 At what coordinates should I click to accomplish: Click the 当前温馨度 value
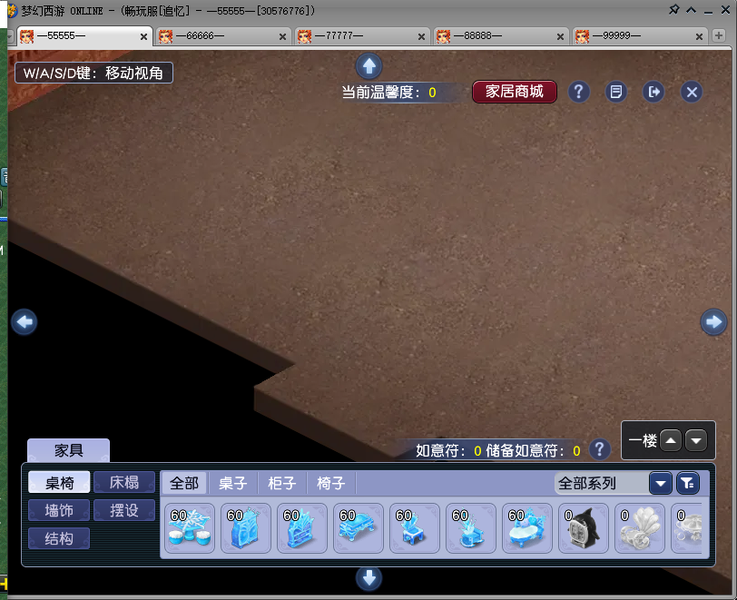point(432,92)
